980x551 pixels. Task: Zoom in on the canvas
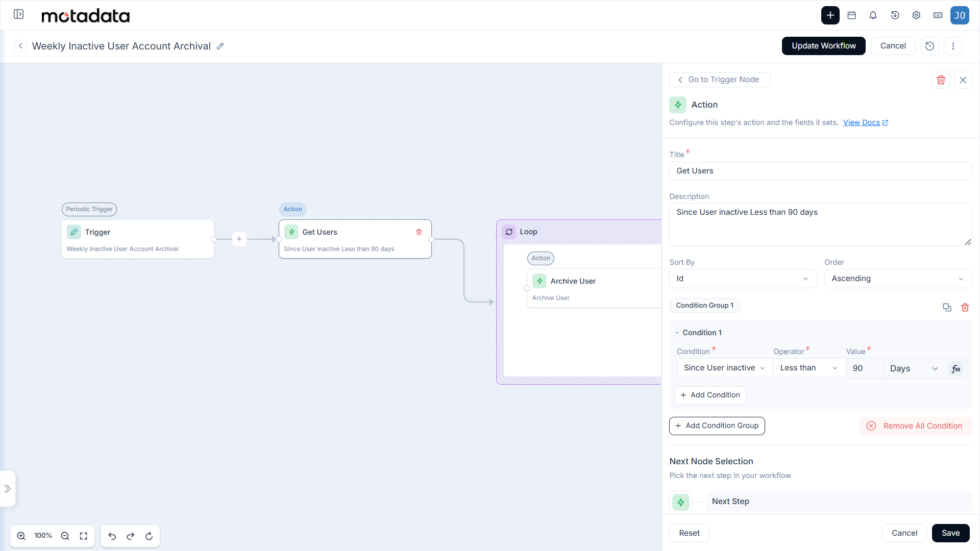[21, 536]
